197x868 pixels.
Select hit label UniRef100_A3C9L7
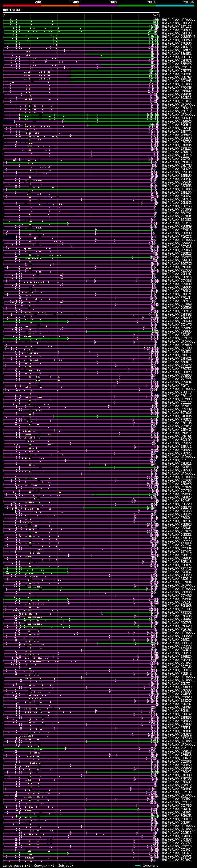point(177,301)
